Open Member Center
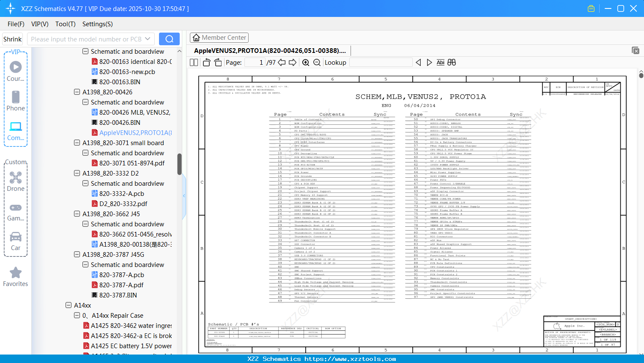Image resolution: width=644 pixels, height=363 pixels. [219, 38]
